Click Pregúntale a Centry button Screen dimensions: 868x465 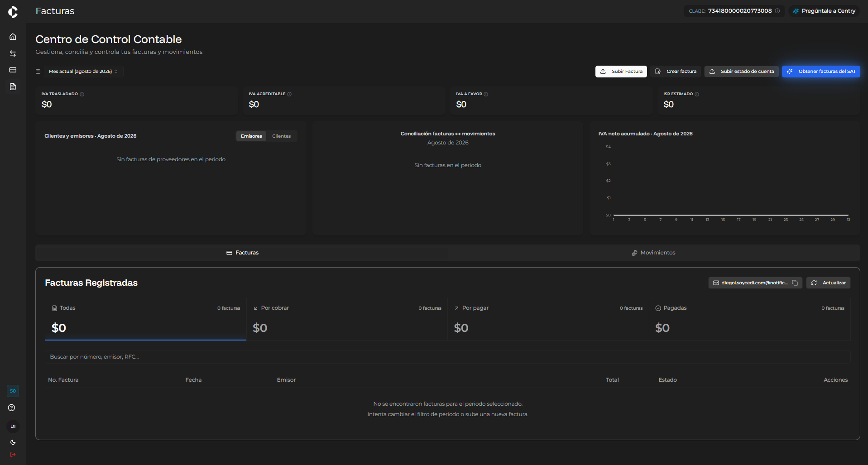pyautogui.click(x=824, y=11)
